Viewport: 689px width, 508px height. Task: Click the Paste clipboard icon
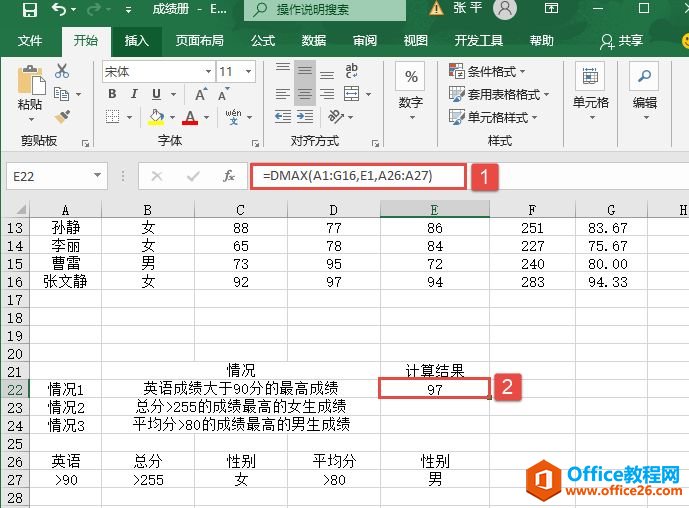(x=31, y=80)
